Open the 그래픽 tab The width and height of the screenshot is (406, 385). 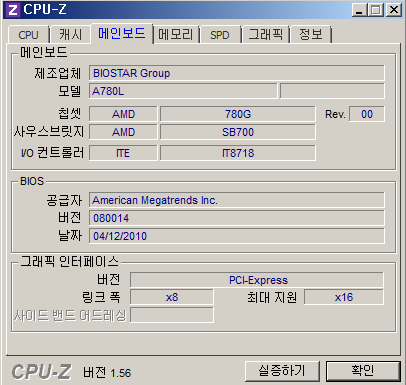pyautogui.click(x=266, y=35)
